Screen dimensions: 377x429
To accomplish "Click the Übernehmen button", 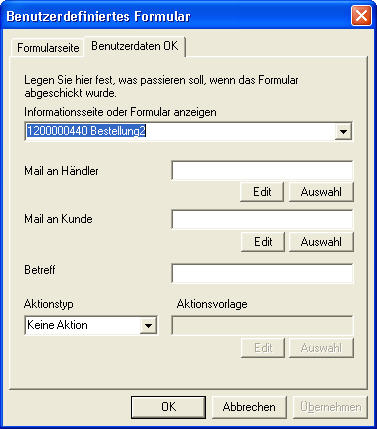I will (330, 407).
